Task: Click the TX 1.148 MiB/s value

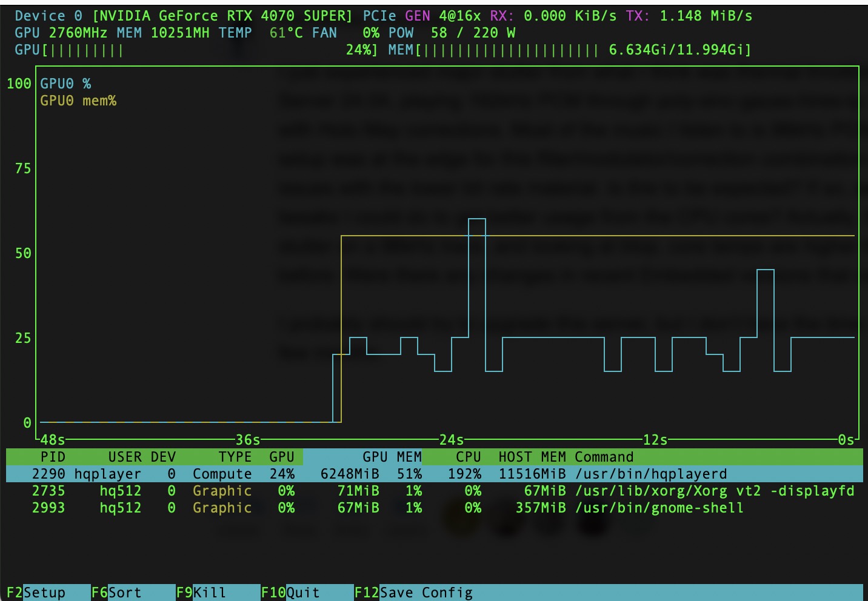Action: coord(689,16)
